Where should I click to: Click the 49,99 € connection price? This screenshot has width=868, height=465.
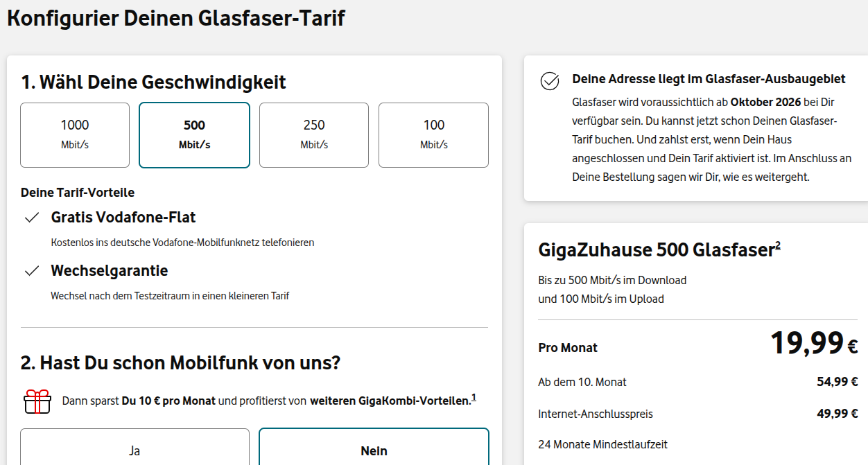837,414
